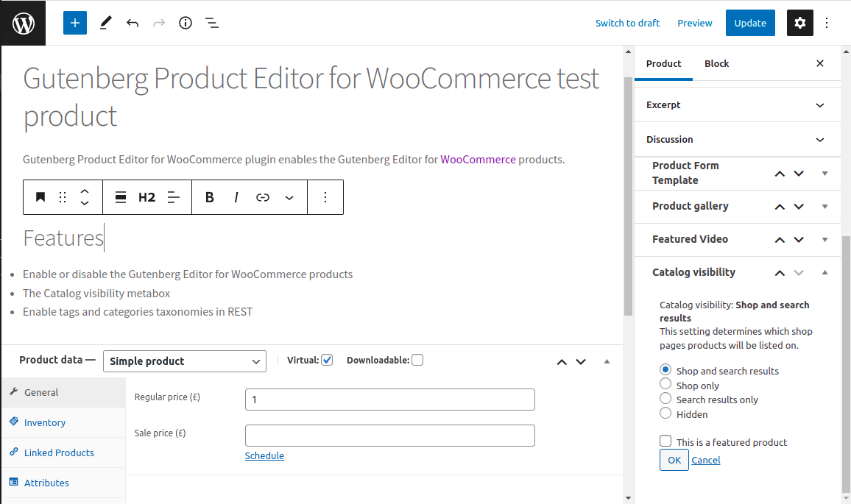Screen dimensions: 851x504
Task: Insert a link in heading
Action: pos(263,197)
